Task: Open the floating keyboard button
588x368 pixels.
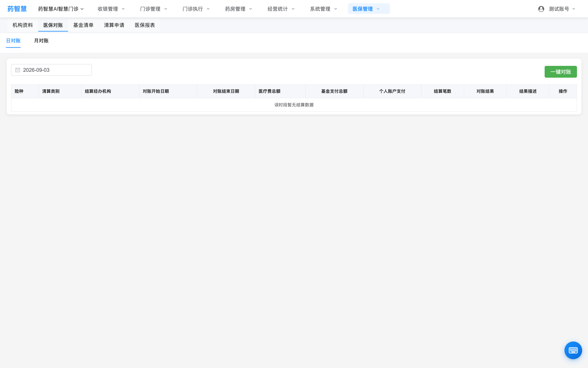Action: coord(573,350)
